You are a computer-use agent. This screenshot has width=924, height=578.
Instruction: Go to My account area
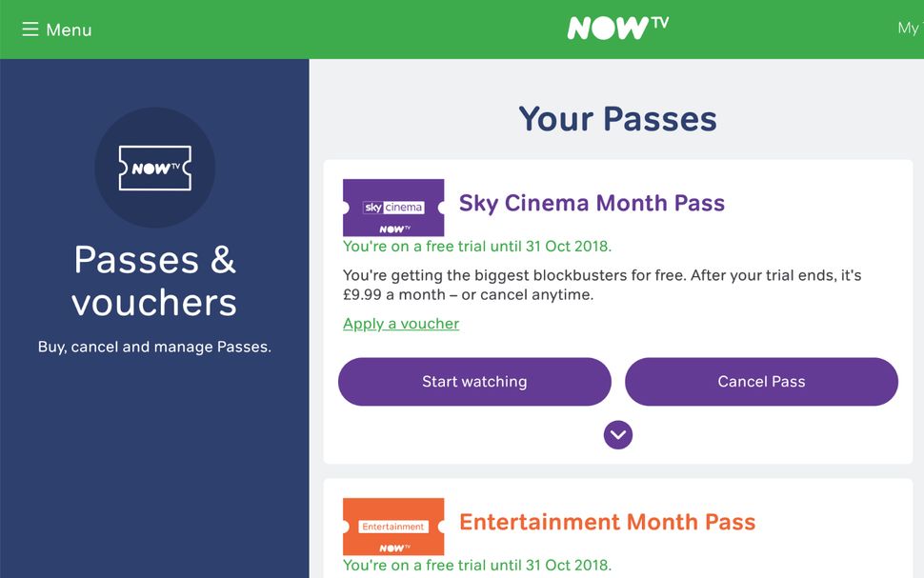(908, 29)
